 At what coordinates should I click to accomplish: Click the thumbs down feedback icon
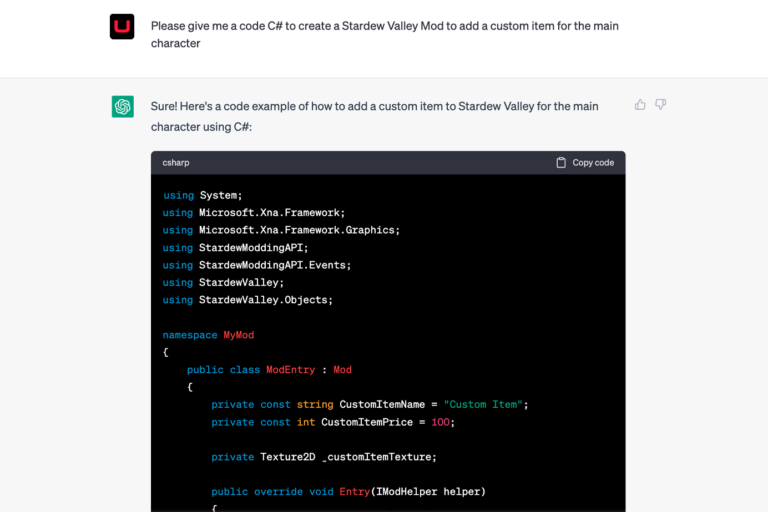click(x=660, y=104)
